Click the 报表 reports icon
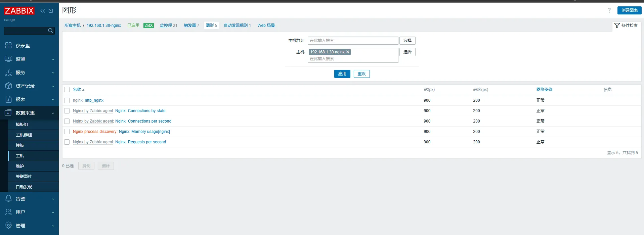The height and width of the screenshot is (235, 644). coord(8,99)
